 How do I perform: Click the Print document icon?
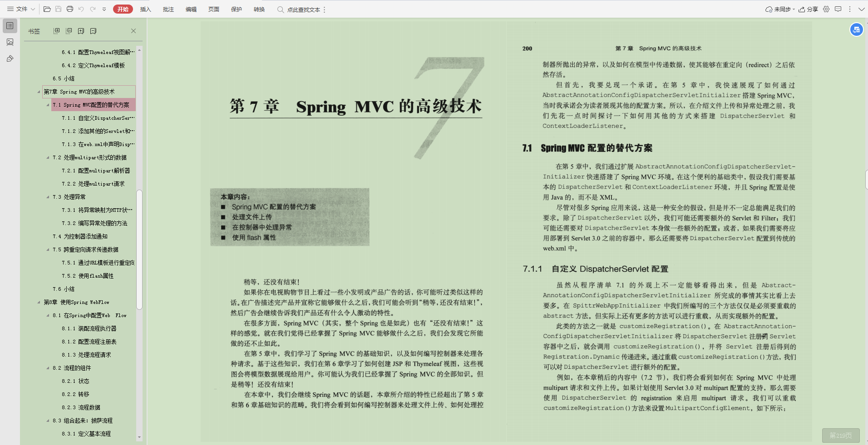70,9
